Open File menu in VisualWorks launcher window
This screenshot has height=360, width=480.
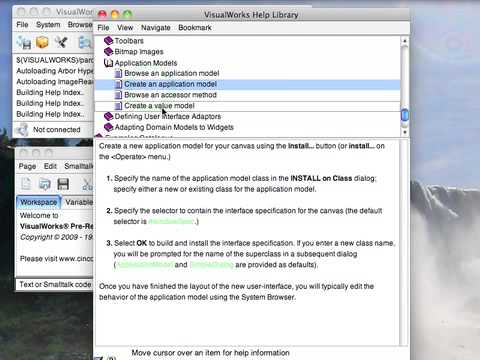pos(22,25)
